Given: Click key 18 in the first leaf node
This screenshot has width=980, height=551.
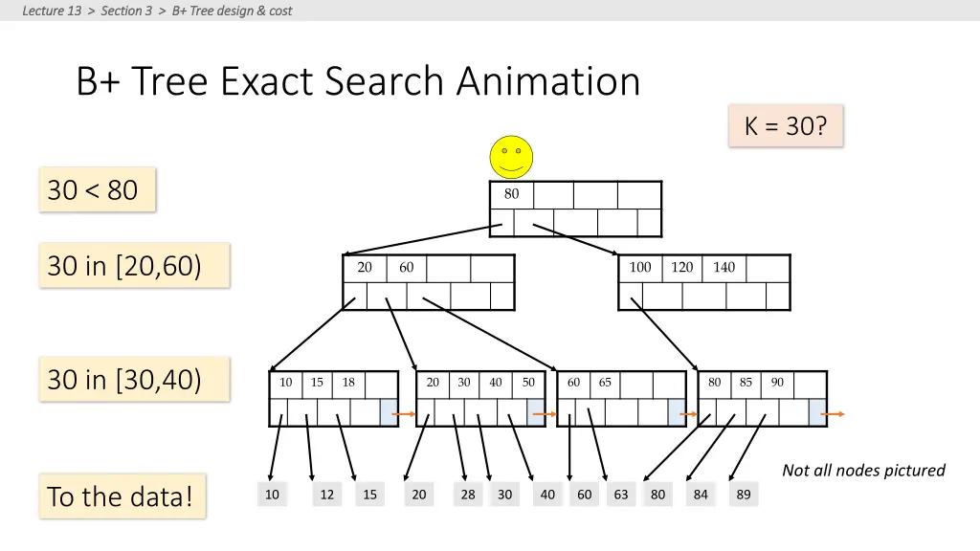Looking at the screenshot, I should point(348,383).
